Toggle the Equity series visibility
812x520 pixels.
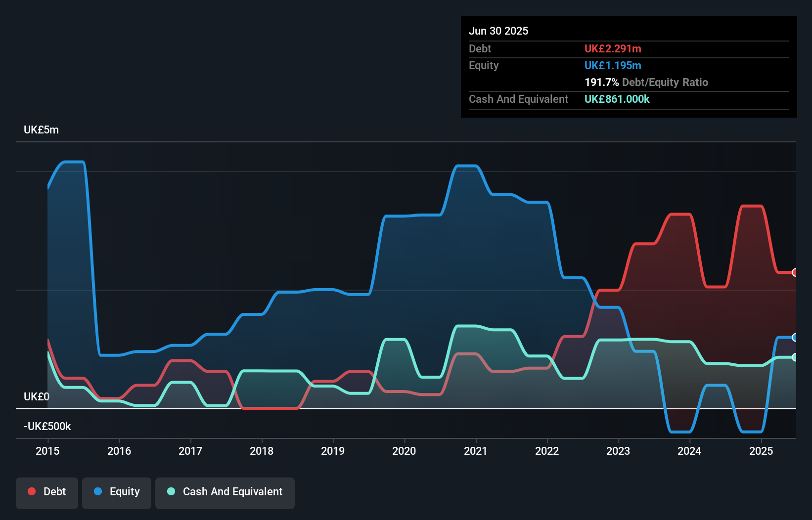116,492
